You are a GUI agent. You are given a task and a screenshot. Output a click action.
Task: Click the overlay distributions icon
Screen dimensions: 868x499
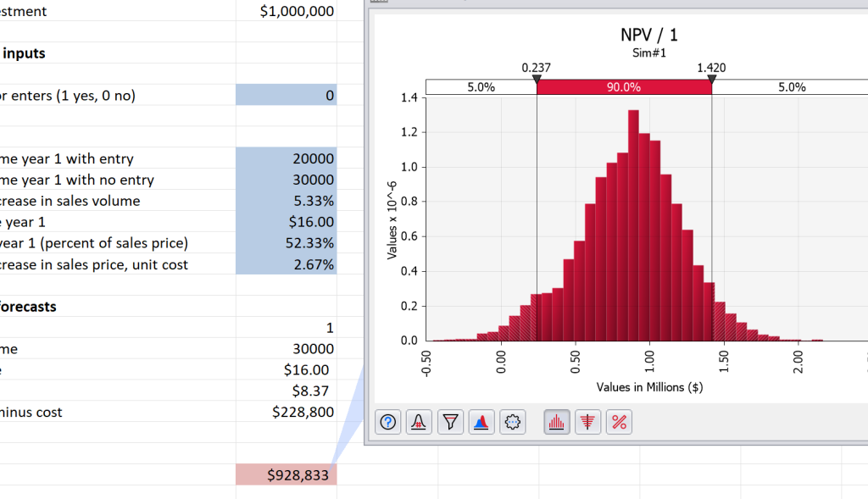pos(481,422)
